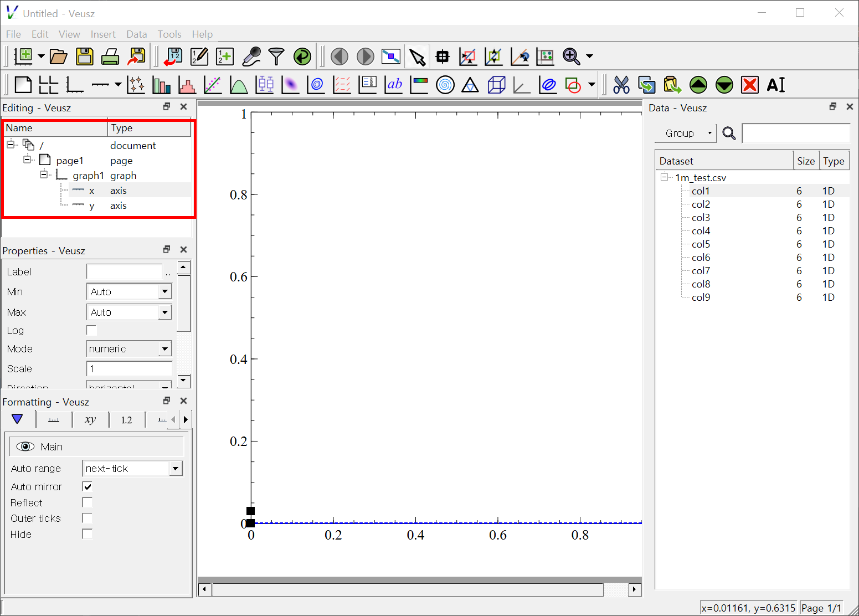This screenshot has width=859, height=616.
Task: Open the Tools menu
Action: (169, 34)
